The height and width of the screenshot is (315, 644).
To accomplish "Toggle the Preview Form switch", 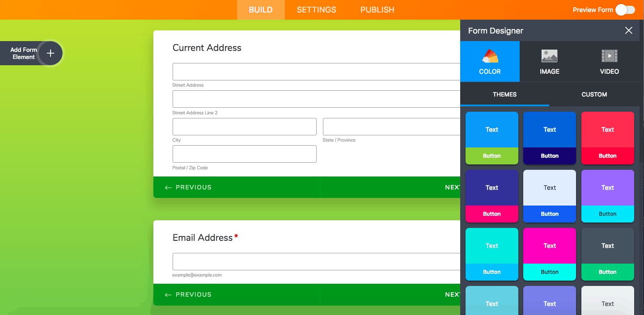I will [625, 10].
